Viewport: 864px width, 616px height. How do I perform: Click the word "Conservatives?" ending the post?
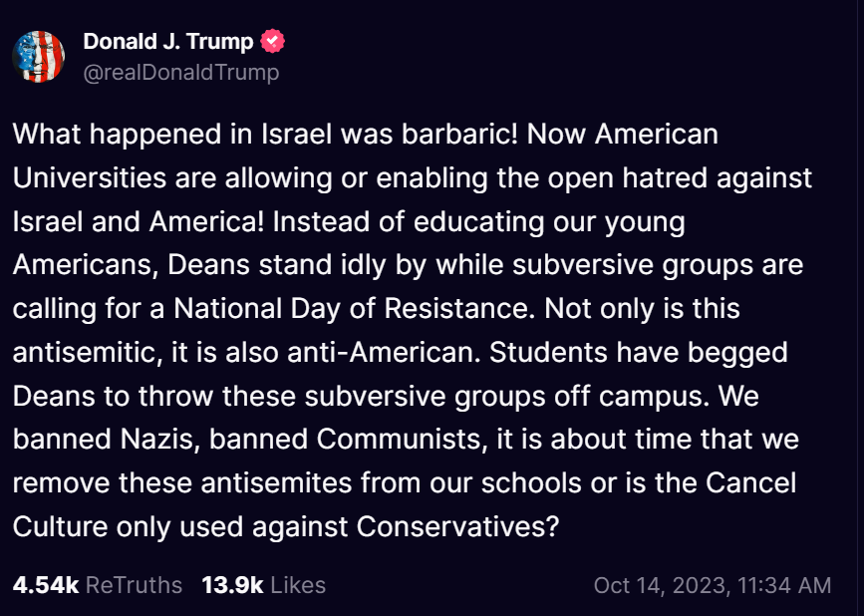coord(457,526)
